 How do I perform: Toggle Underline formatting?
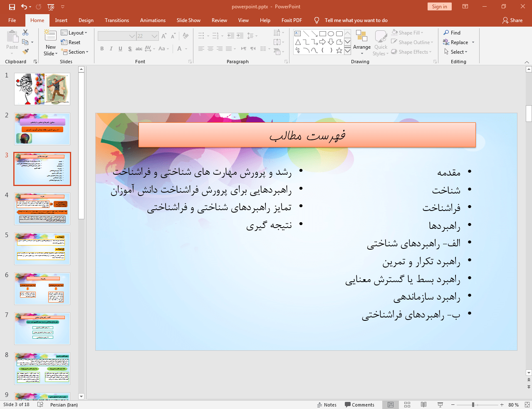[120, 49]
